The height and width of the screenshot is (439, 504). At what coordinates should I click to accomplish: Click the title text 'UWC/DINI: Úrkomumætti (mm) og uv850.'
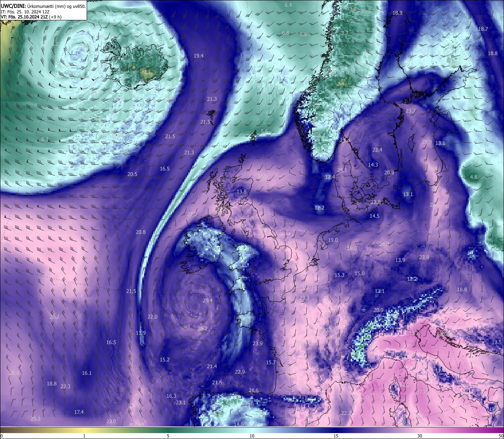coord(43,6)
